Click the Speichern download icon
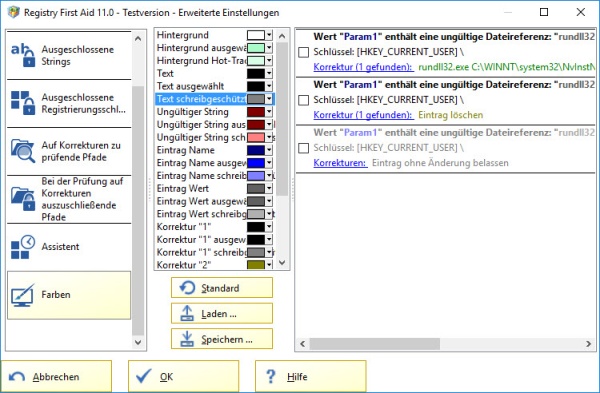The height and width of the screenshot is (393, 600). 187,339
